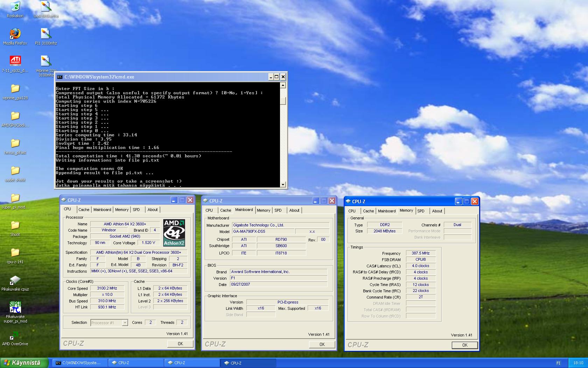This screenshot has width=588, height=368.
Task: Click cmd window scrollbar up arrow
Action: (283, 86)
